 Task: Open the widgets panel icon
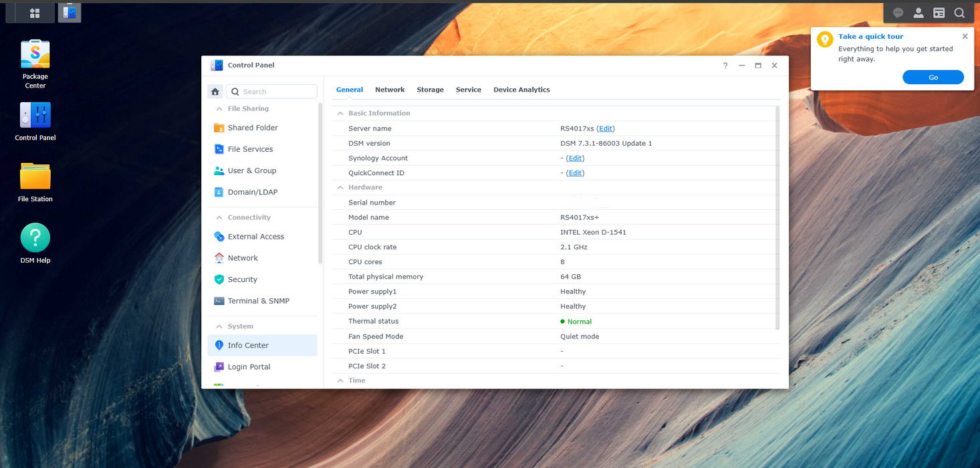tap(939, 13)
